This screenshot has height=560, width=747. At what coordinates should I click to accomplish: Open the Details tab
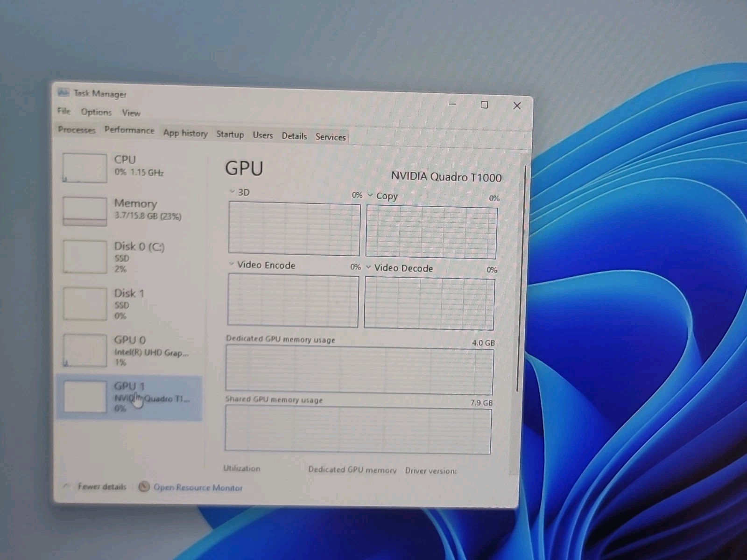click(294, 136)
